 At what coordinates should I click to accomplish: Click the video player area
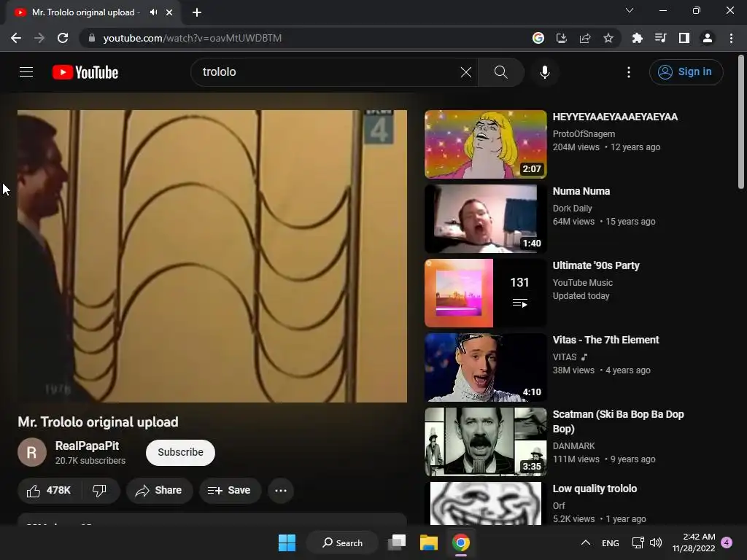pyautogui.click(x=212, y=256)
